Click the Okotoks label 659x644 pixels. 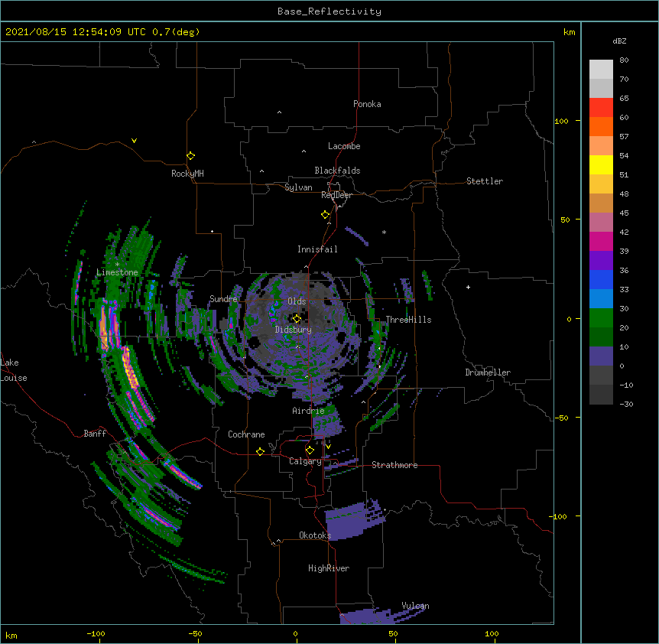click(x=315, y=535)
